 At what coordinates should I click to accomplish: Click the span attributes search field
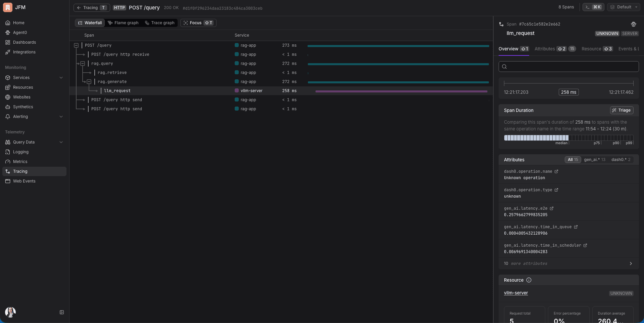568,67
